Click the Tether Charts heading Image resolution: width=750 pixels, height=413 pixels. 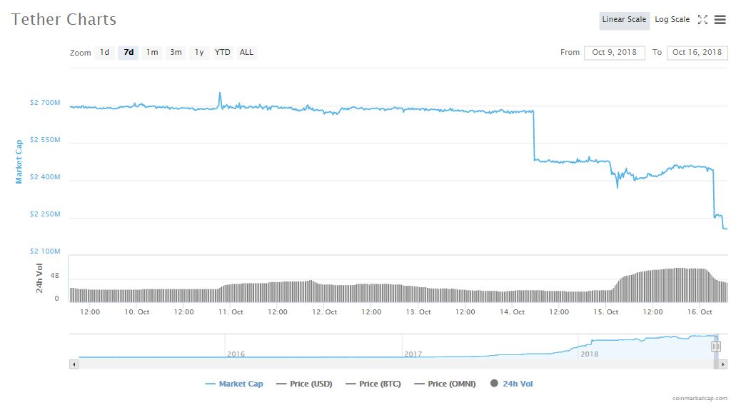point(64,19)
